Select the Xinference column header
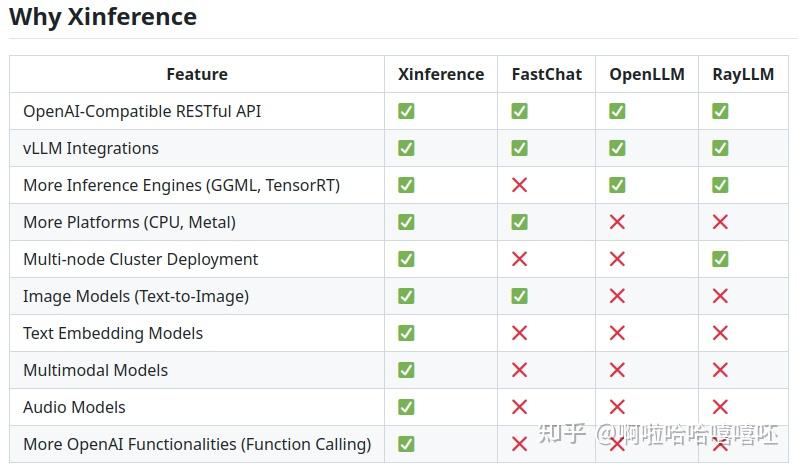 click(441, 74)
